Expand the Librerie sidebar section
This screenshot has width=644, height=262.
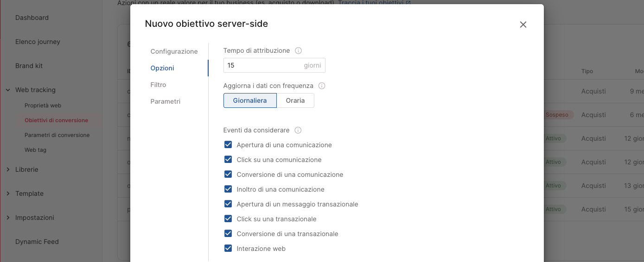(8, 169)
